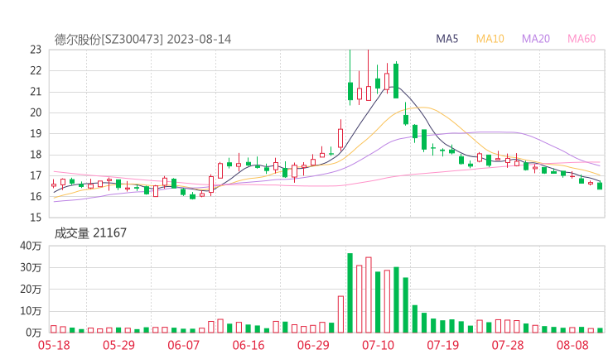The height and width of the screenshot is (364, 613).
Task: Click the 20万 volume axis label
Action: pyautogui.click(x=31, y=290)
